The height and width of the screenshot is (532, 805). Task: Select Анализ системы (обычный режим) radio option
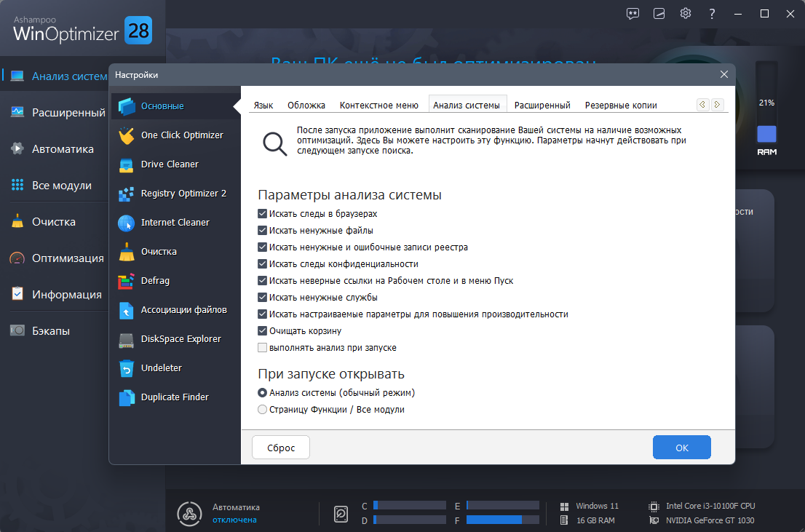[x=262, y=393]
